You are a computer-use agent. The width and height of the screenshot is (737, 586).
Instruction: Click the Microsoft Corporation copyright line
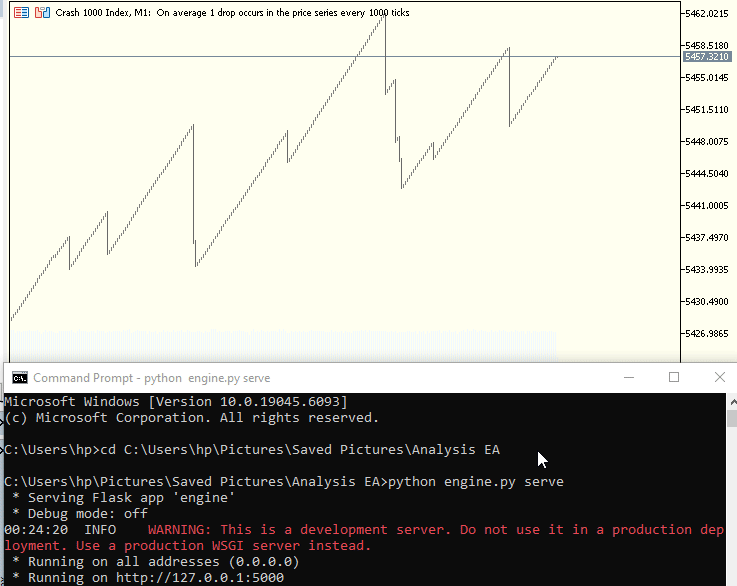click(x=192, y=418)
